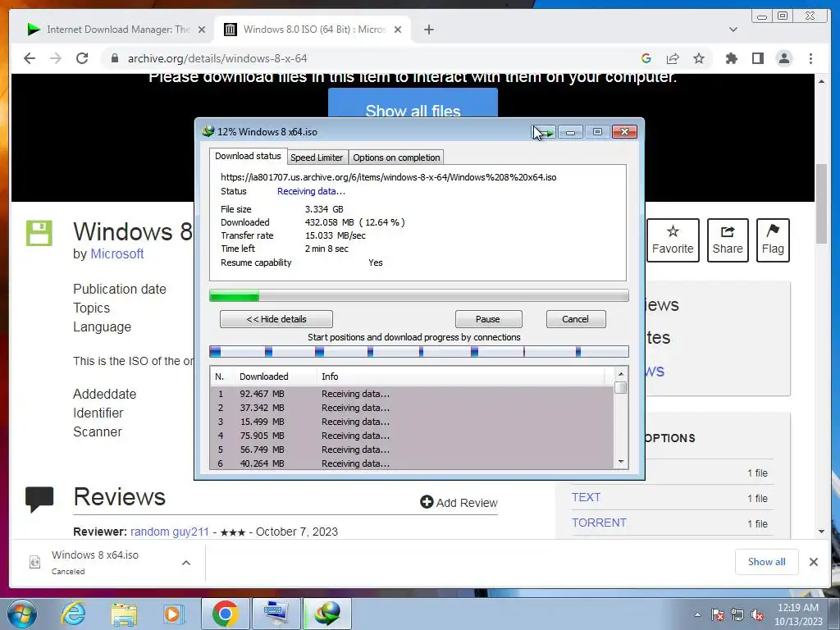Click the network tray icon
This screenshot has width=840, height=630.
coord(737,615)
